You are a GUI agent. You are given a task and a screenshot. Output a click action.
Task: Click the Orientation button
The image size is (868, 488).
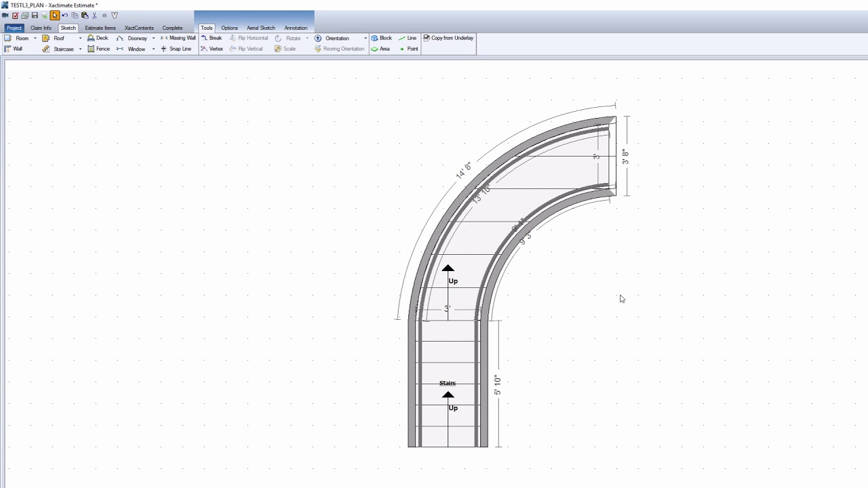tap(332, 38)
